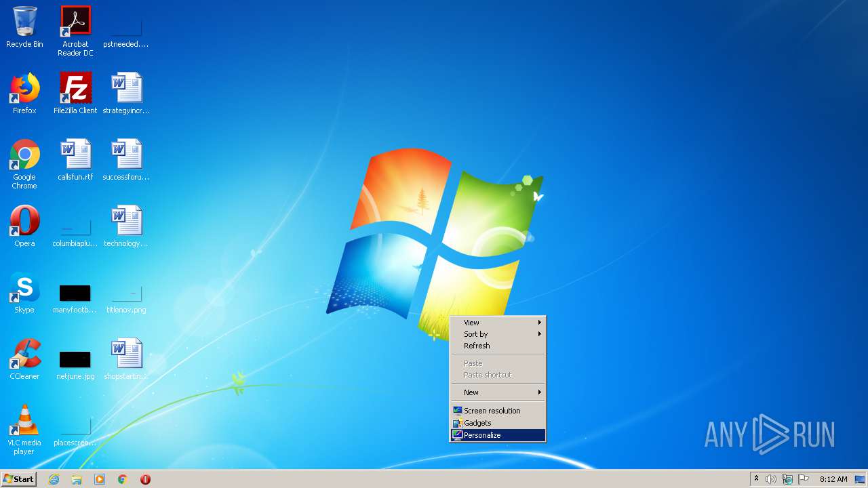Launch Windows Media Player from taskbar
The image size is (868, 488).
coord(100,479)
